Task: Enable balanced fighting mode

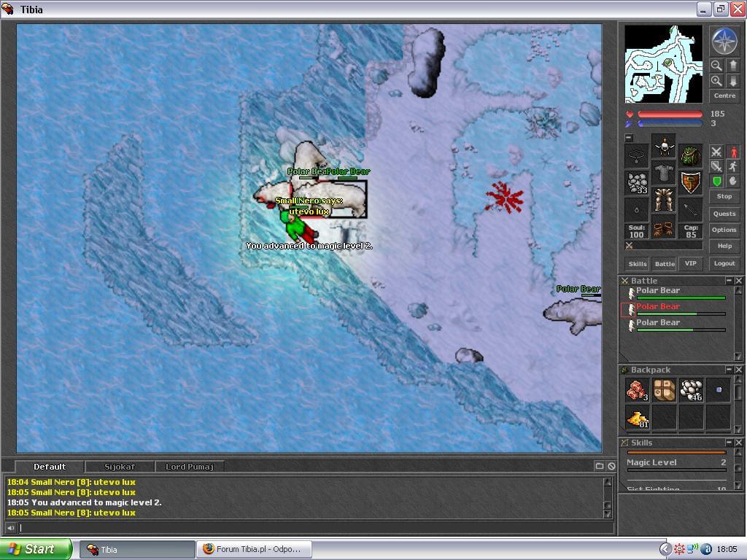Action: pos(716,166)
